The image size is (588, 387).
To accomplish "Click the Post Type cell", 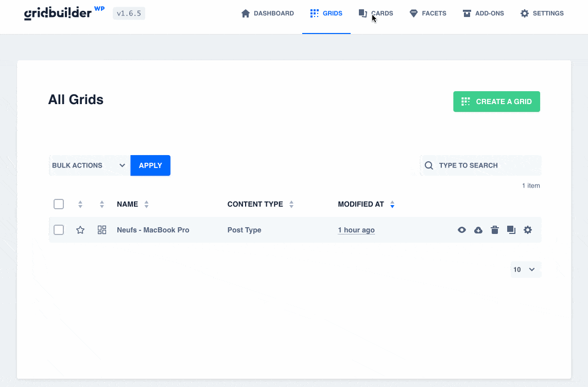I will 244,230.
